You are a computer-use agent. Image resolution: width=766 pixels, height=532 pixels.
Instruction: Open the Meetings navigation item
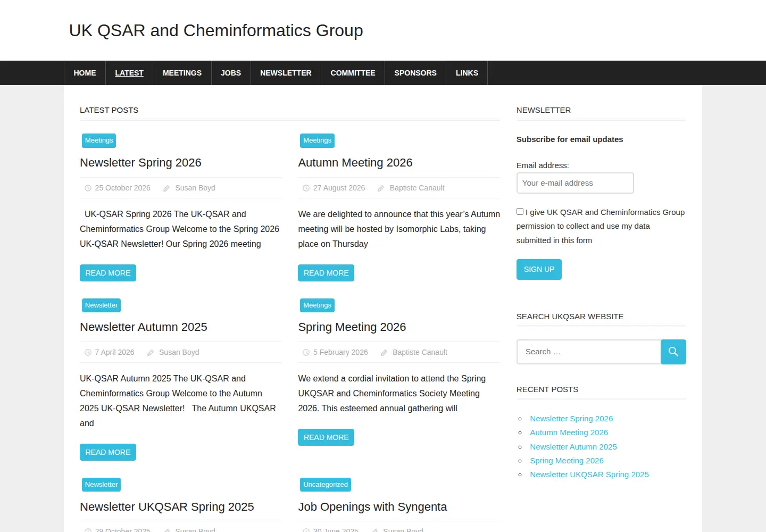coord(182,73)
